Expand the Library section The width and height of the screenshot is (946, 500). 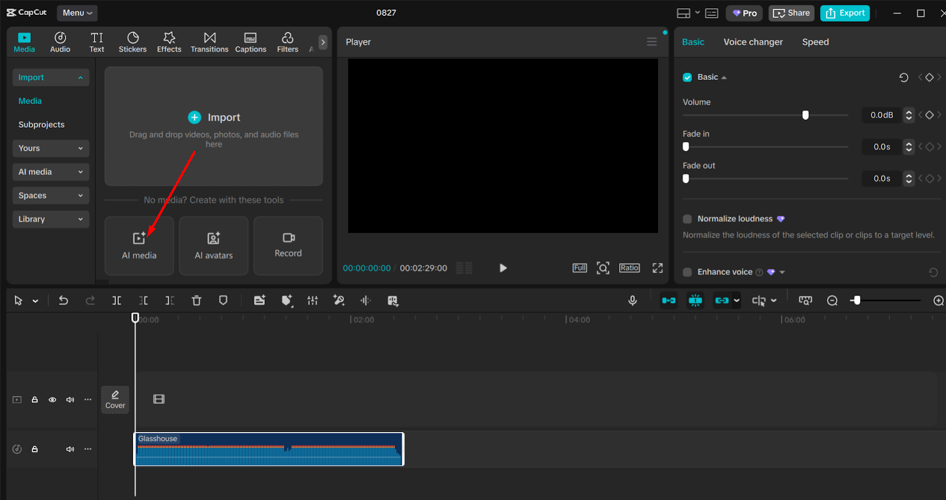pos(51,219)
